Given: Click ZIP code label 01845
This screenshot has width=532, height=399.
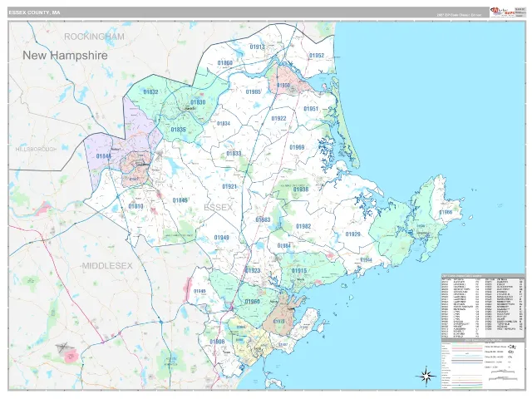Looking at the screenshot, I should [180, 200].
